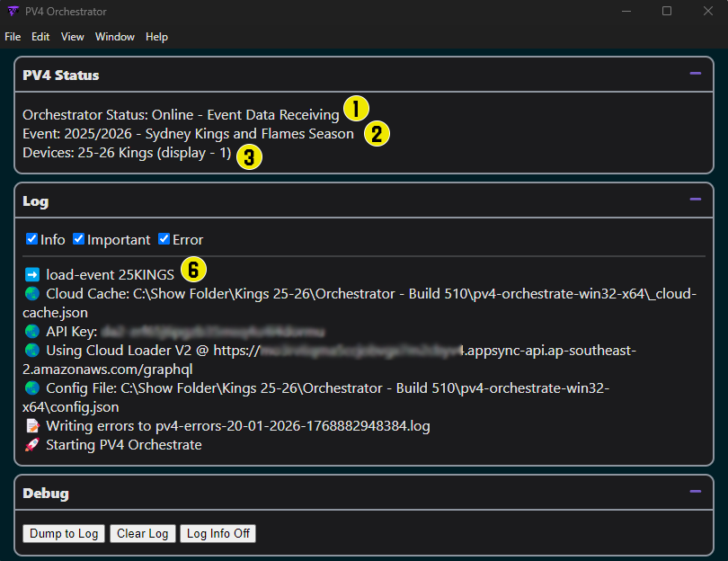Image resolution: width=728 pixels, height=561 pixels.
Task: Minimize the PV4 Orchestrator window
Action: [x=626, y=11]
